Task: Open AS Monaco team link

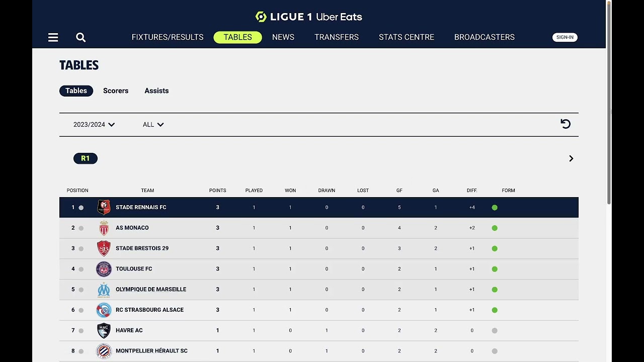Action: pos(132,228)
